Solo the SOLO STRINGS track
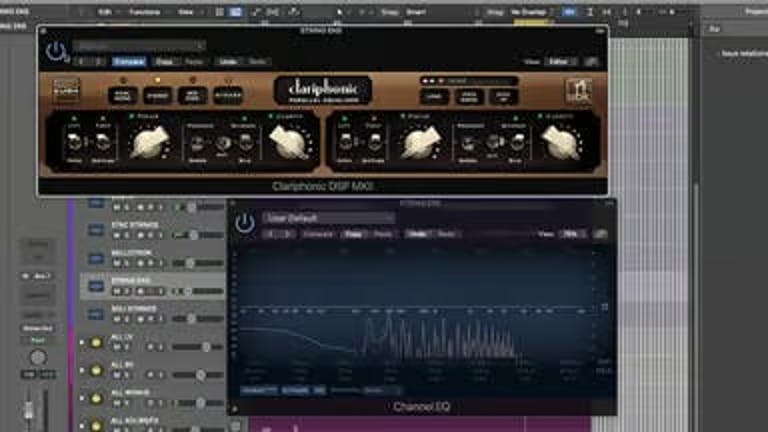Screen dimensions: 768x432 coord(127,319)
